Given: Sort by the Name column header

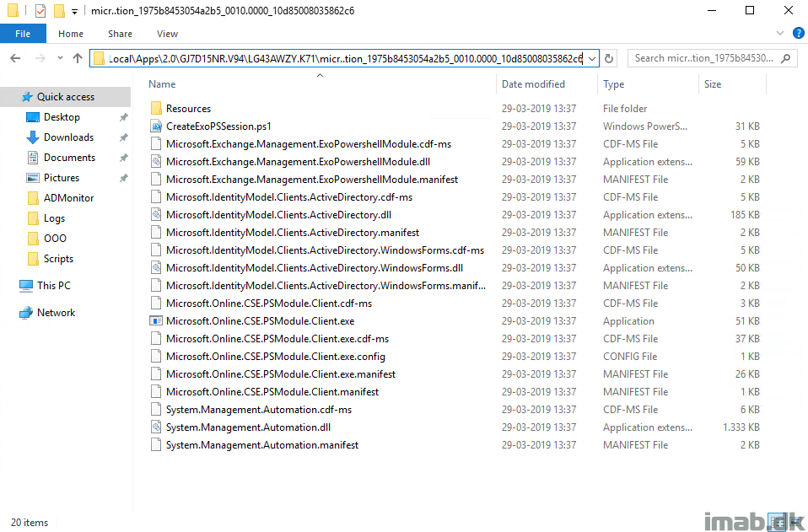Looking at the screenshot, I should coord(162,84).
